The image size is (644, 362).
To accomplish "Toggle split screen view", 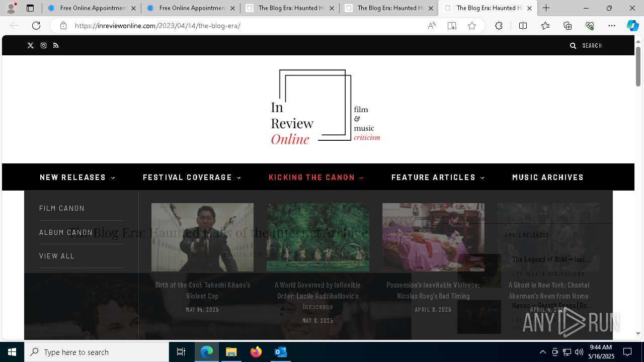I will point(523,26).
